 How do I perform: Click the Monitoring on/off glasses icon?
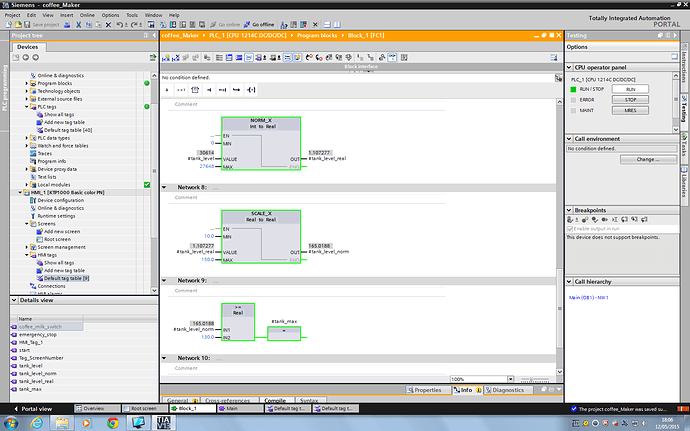(x=392, y=58)
